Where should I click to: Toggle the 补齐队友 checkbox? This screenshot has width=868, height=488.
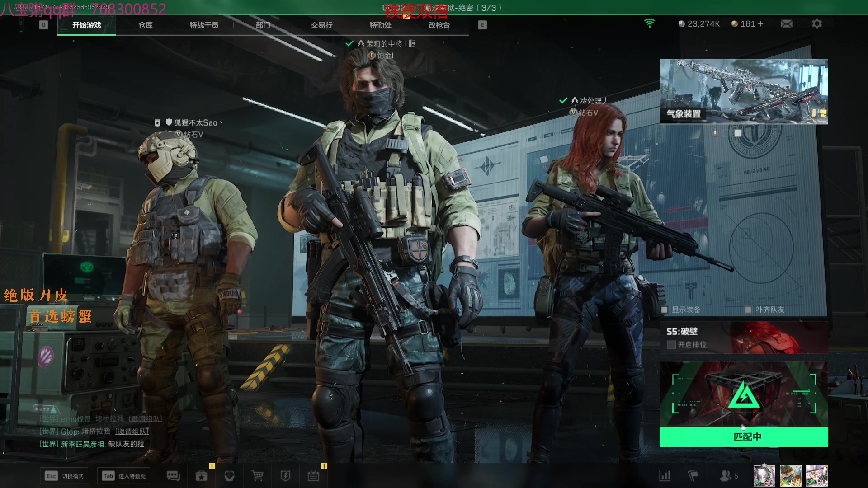pos(748,310)
